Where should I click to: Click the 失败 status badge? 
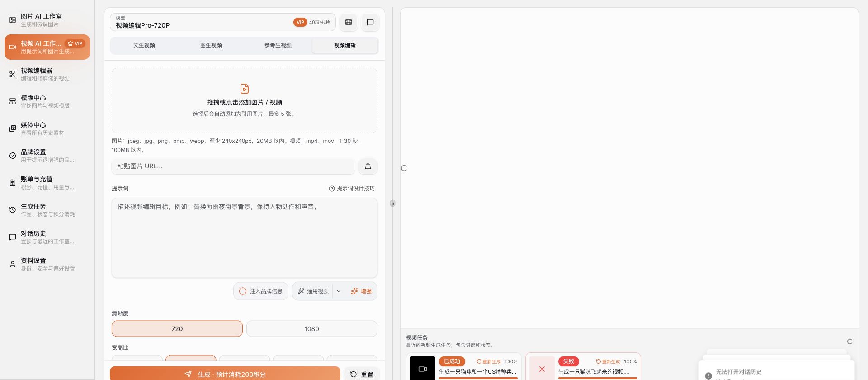click(569, 361)
